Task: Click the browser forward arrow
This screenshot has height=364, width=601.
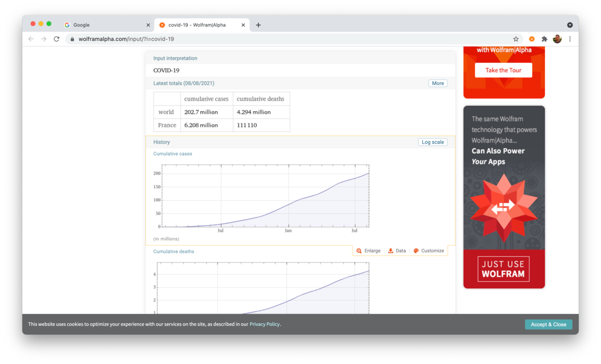Action: tap(44, 39)
